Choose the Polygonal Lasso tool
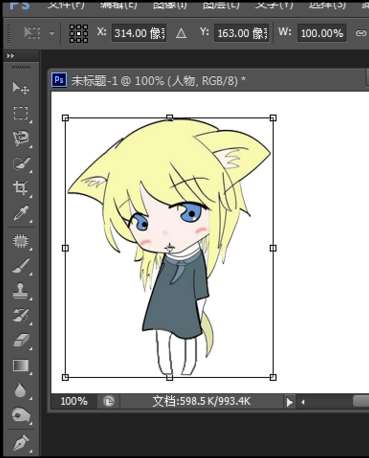The image size is (369, 458). click(21, 138)
